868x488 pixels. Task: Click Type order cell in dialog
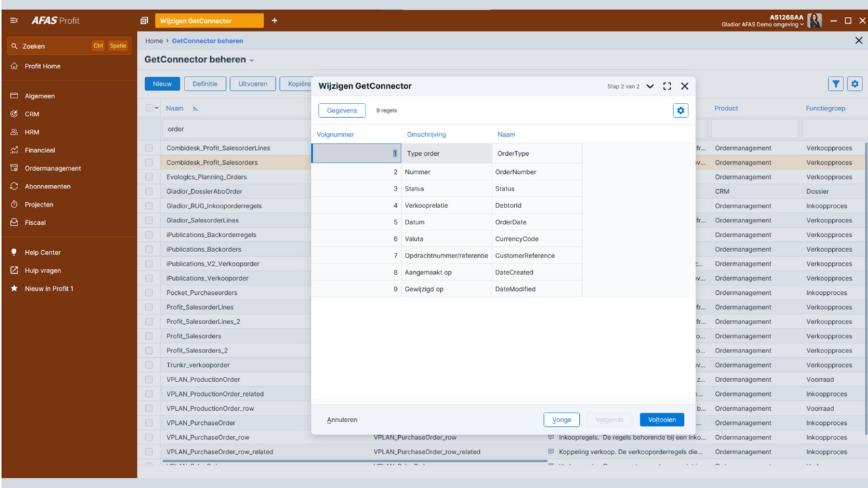click(x=446, y=154)
